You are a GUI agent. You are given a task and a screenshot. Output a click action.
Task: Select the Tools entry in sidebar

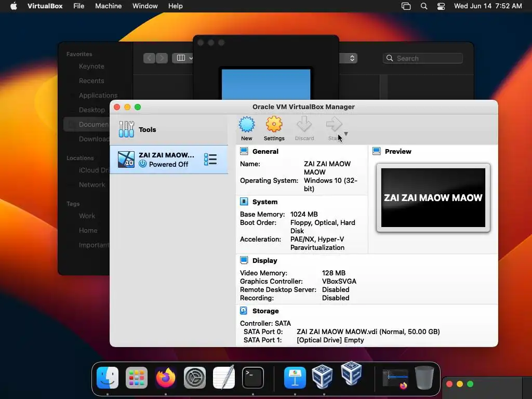pos(169,129)
